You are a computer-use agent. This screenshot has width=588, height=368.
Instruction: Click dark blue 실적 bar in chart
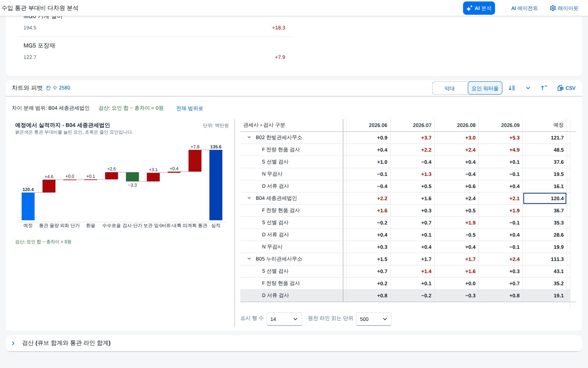point(216,185)
